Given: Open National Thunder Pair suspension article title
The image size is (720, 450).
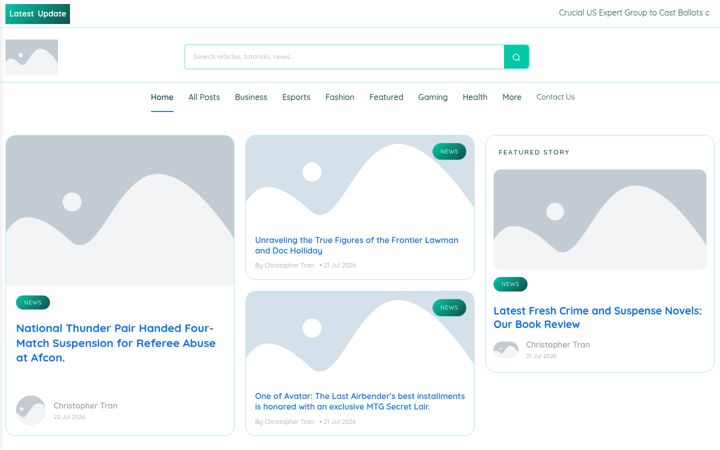Looking at the screenshot, I should [116, 343].
